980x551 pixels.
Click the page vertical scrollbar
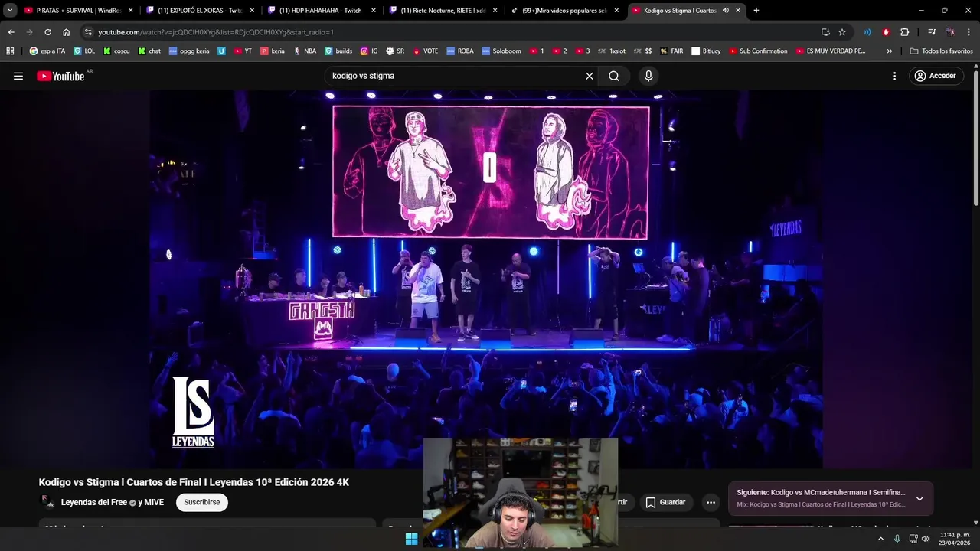click(976, 138)
